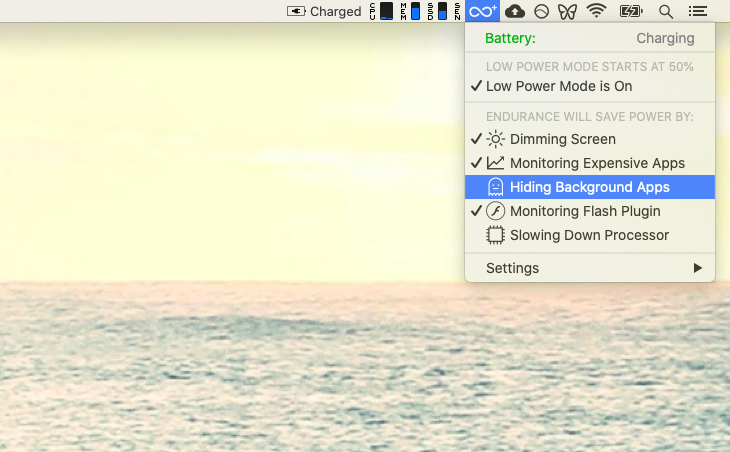Click the Flash icon for Monitoring Flash Plugin

click(x=495, y=211)
